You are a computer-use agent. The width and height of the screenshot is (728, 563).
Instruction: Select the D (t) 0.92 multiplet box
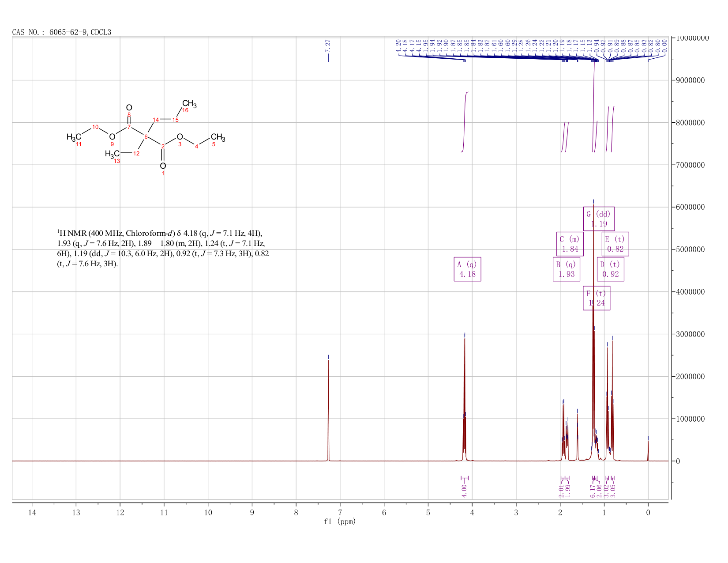click(x=611, y=269)
